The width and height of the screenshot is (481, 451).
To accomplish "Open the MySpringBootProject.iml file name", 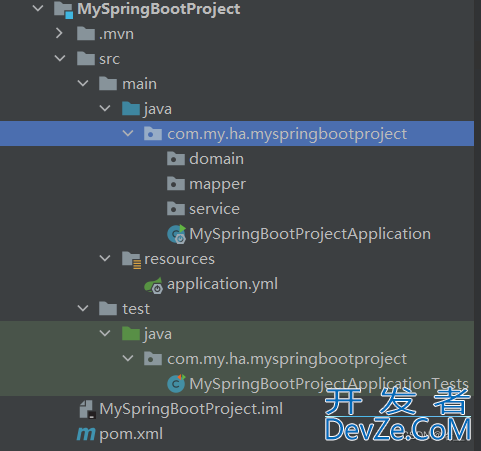I will [191, 409].
